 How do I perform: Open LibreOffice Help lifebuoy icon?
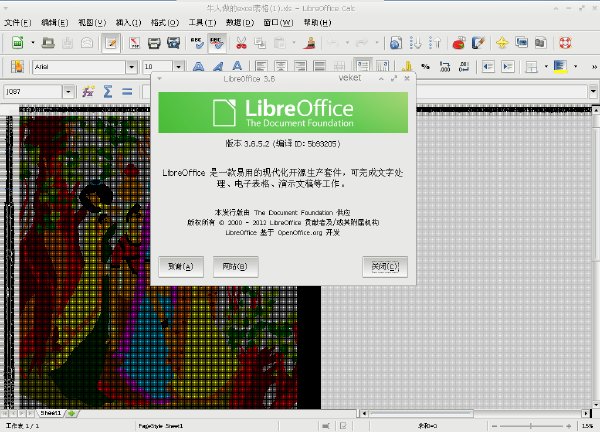point(565,42)
